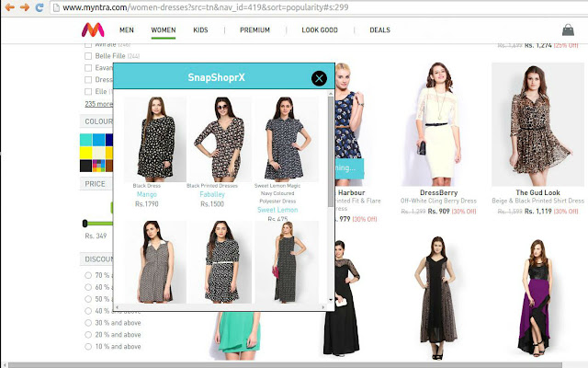The image size is (588, 368).
Task: Close the SnapShoprX popup
Action: pos(319,78)
